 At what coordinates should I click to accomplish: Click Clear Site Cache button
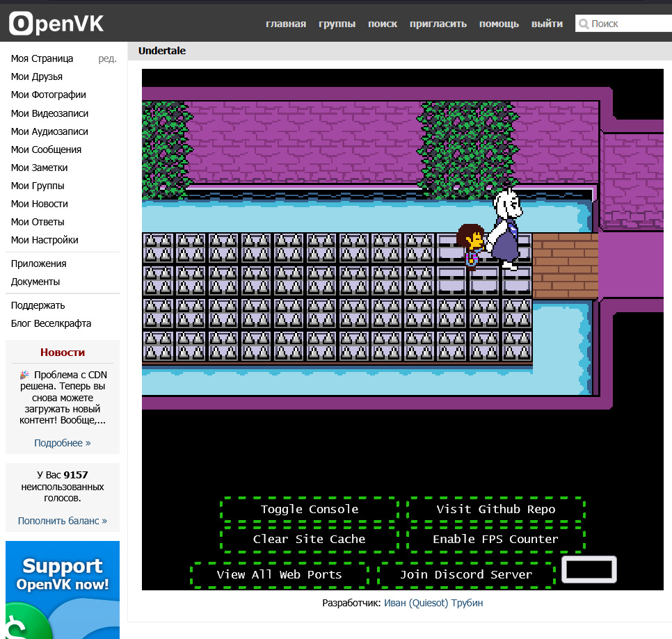pyautogui.click(x=310, y=539)
